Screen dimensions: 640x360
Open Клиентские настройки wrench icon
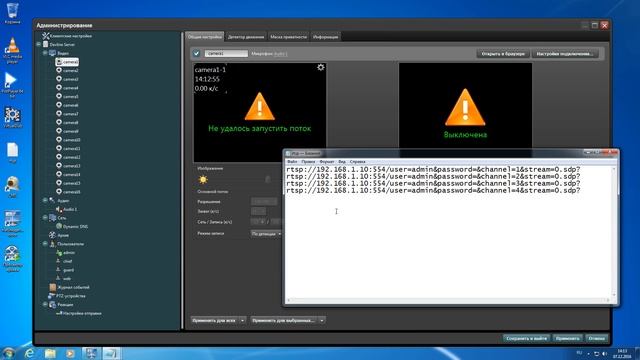click(46, 36)
